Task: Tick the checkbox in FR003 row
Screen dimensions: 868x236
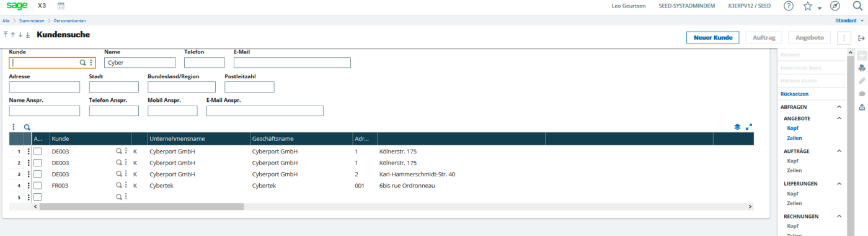Action: pos(37,185)
